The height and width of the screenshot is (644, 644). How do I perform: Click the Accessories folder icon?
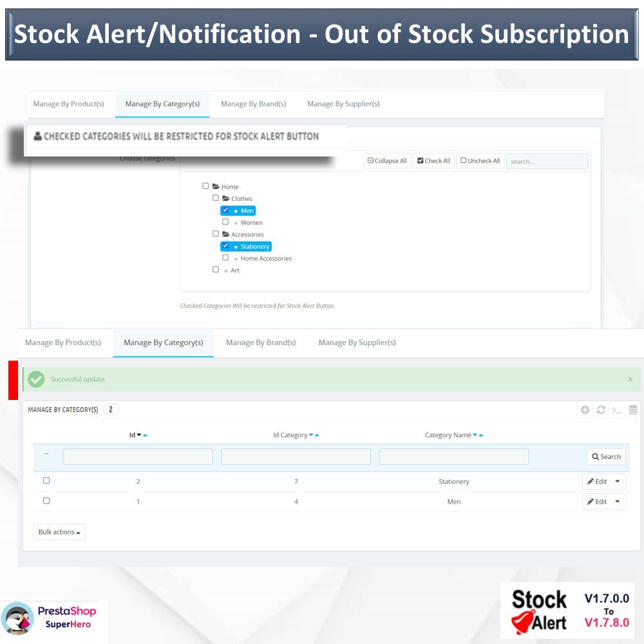point(225,234)
